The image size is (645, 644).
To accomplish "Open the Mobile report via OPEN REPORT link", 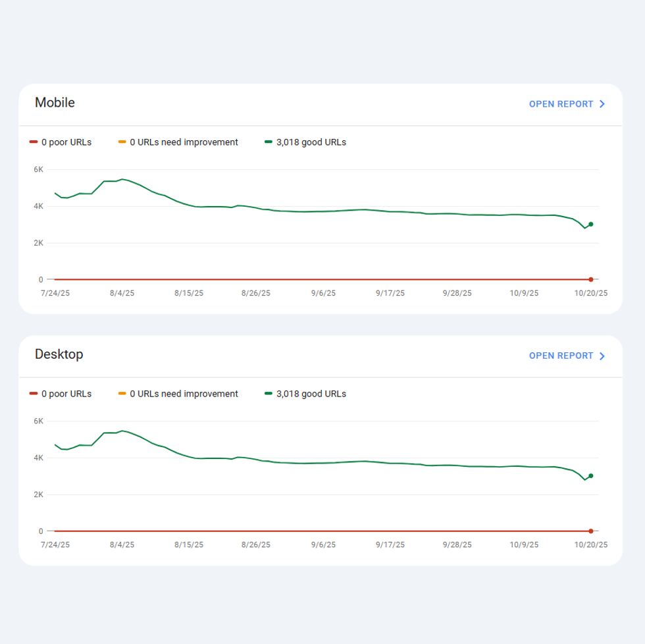I will [x=560, y=103].
